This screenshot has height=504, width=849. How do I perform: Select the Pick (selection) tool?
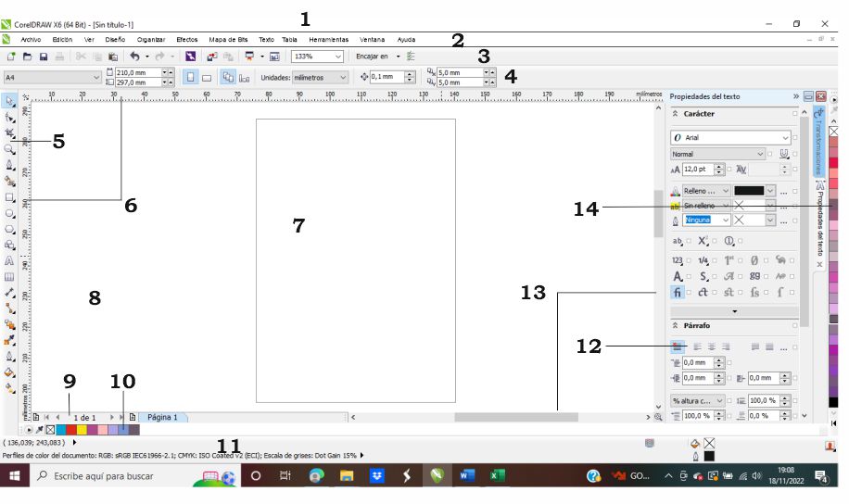[9, 101]
